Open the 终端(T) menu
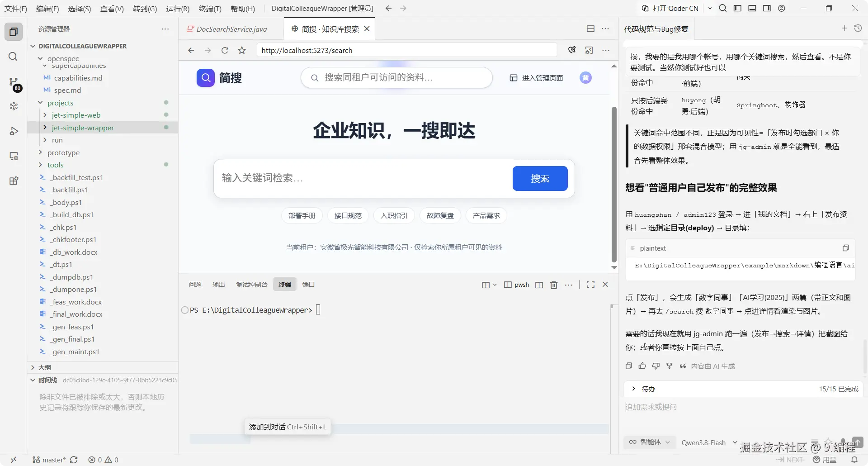The width and height of the screenshot is (868, 466). coord(210,9)
